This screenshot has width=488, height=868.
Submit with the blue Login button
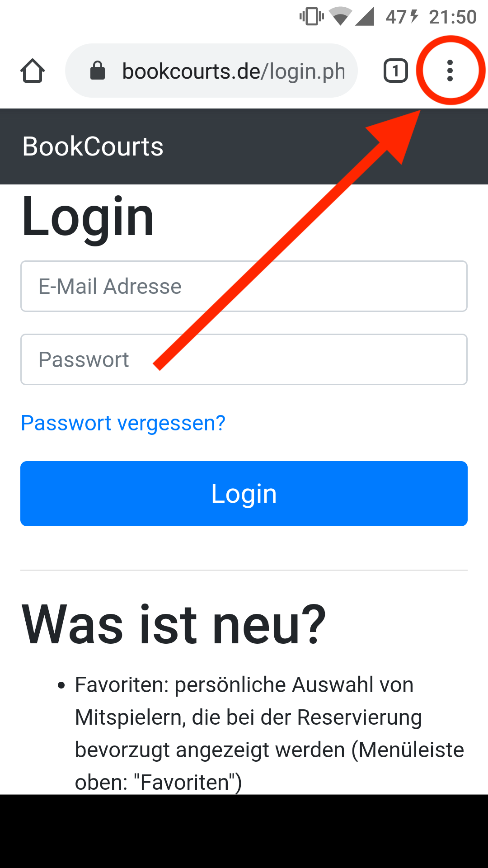tap(244, 494)
